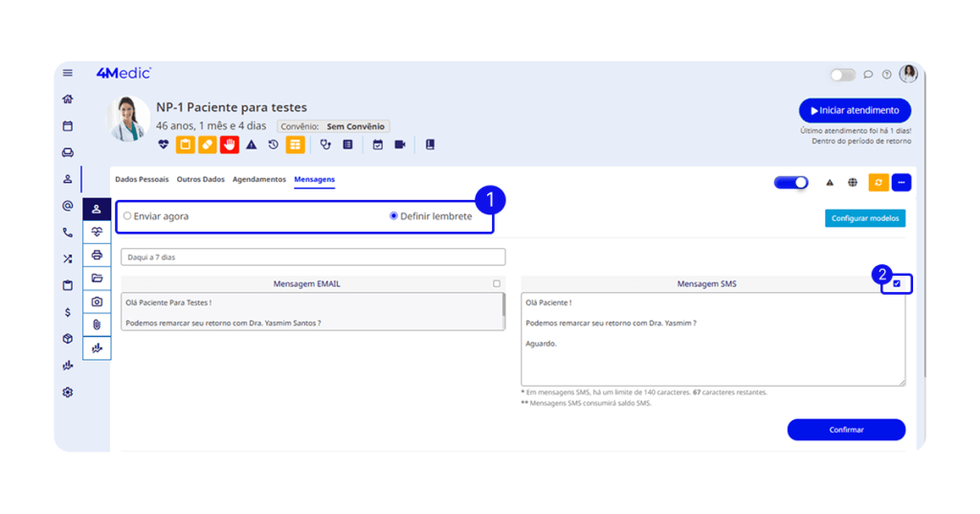Open the blue three-dots more options button
980x514 pixels.
point(902,182)
